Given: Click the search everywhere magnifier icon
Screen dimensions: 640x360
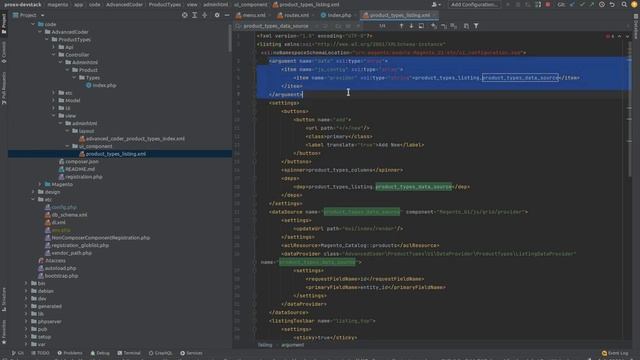Looking at the screenshot, I should click(624, 4).
